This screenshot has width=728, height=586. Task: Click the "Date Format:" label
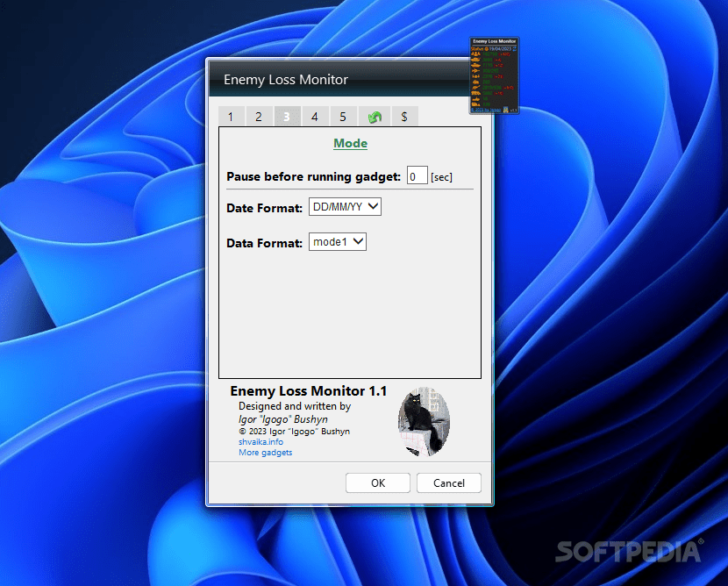pyautogui.click(x=265, y=208)
